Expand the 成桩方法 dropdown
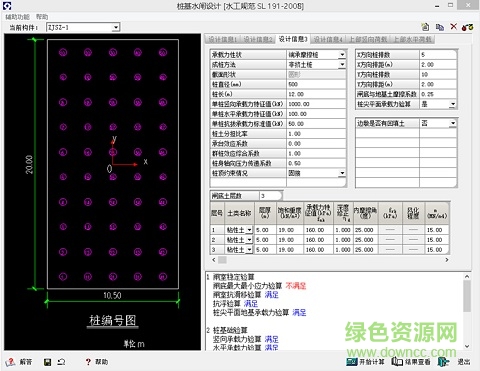Viewport: 480px width, 371px height. (x=342, y=64)
